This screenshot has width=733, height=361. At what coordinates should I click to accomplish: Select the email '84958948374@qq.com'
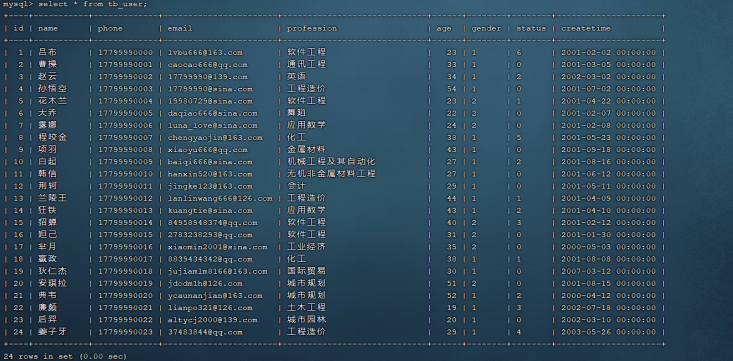213,223
